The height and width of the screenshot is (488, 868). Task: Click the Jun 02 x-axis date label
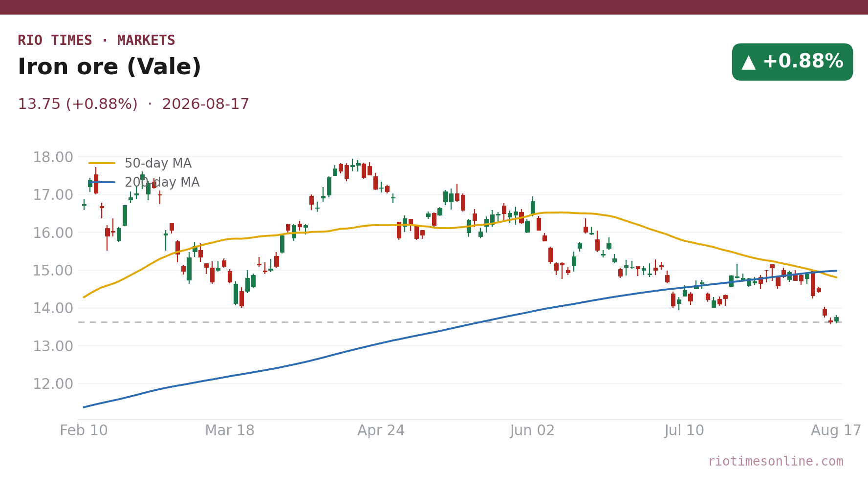(x=533, y=431)
